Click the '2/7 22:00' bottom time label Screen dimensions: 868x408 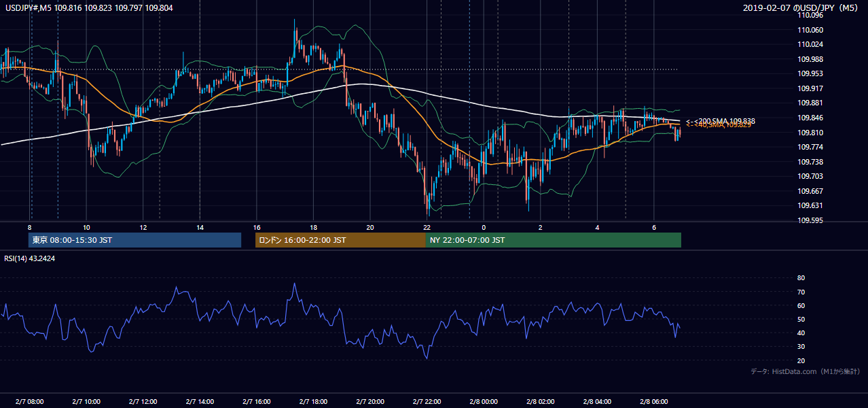click(x=427, y=402)
